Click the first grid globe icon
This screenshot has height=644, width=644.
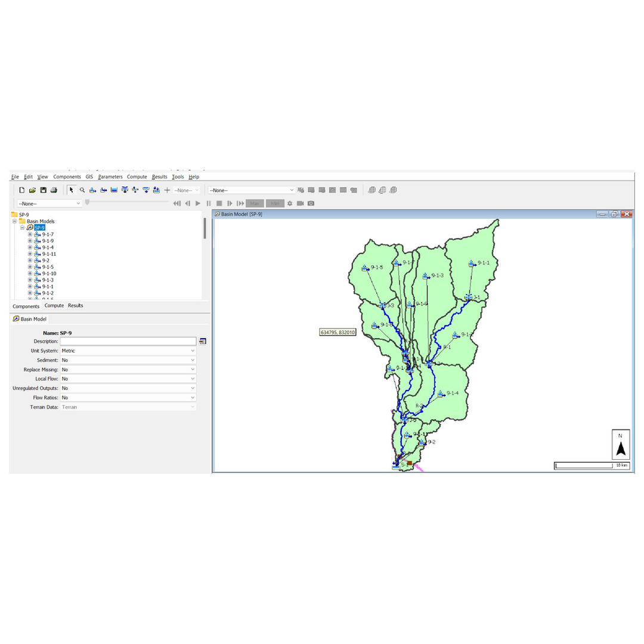click(371, 190)
